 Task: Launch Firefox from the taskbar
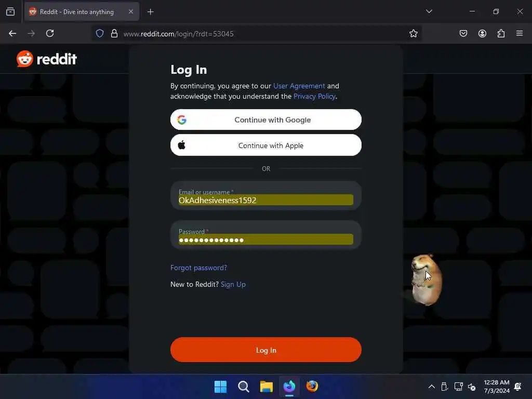(312, 387)
